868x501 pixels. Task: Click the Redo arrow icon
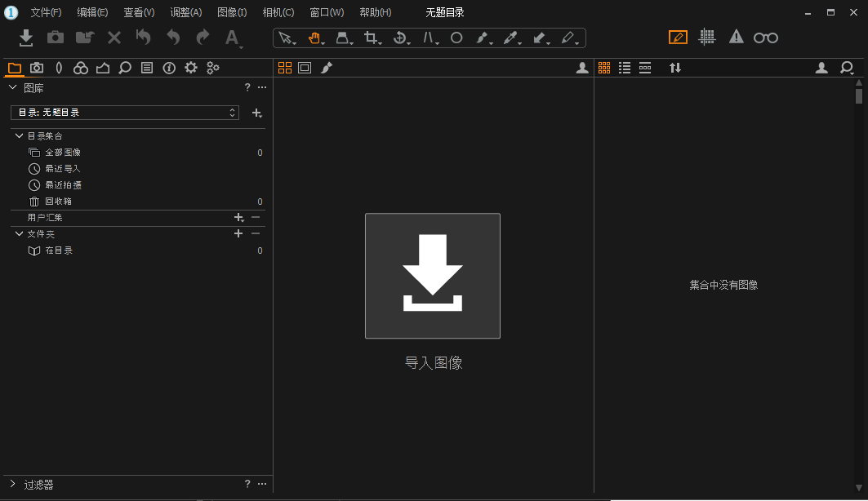pyautogui.click(x=203, y=38)
